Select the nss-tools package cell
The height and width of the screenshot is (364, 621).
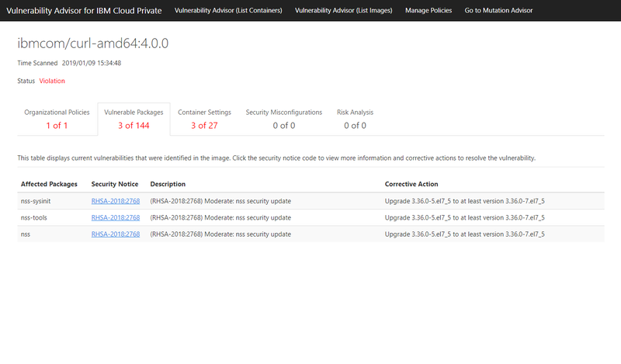tap(34, 217)
